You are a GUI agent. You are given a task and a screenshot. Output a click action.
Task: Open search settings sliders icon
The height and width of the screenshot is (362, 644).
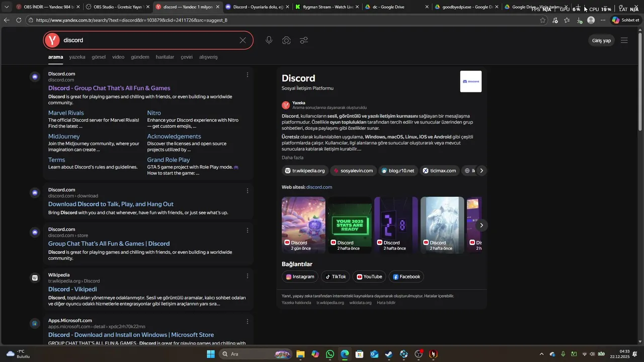click(x=304, y=40)
